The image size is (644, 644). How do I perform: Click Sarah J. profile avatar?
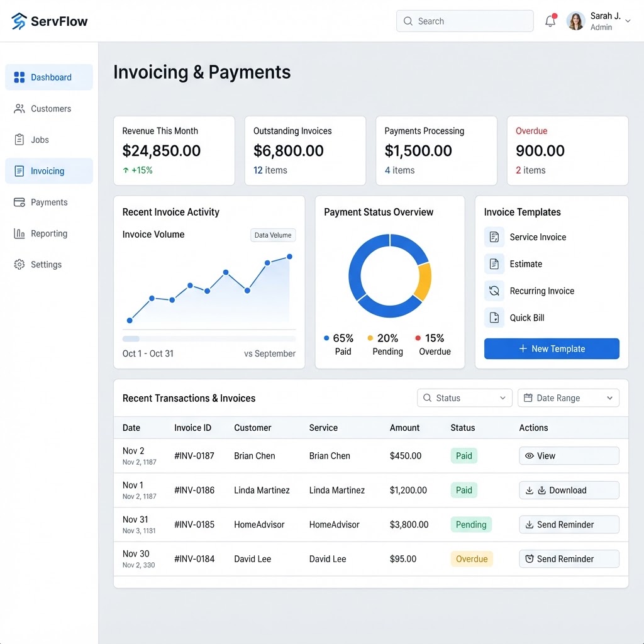(x=576, y=21)
